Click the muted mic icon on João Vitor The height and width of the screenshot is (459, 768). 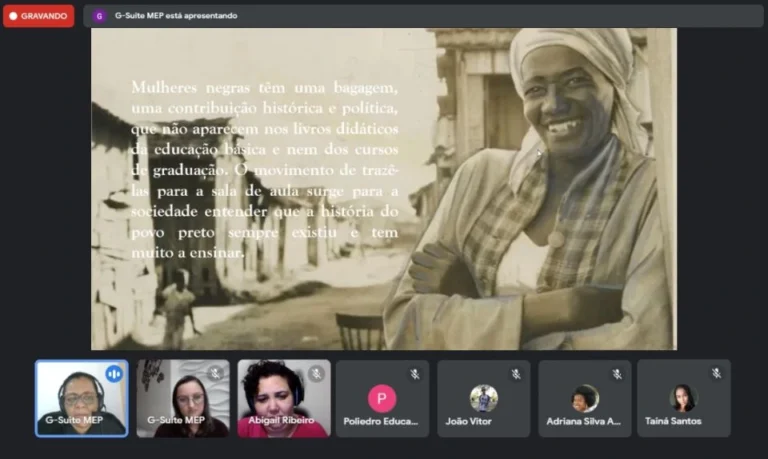coord(516,374)
